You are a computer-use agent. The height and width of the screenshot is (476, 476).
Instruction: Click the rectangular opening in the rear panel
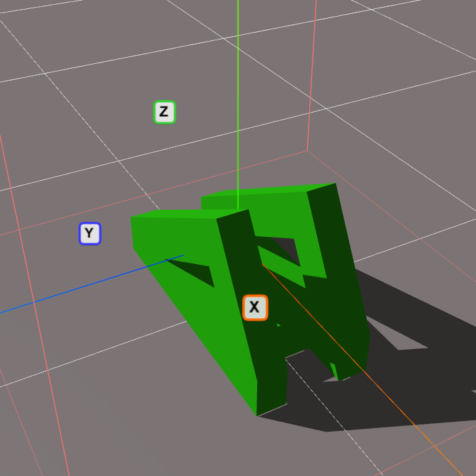point(284,250)
